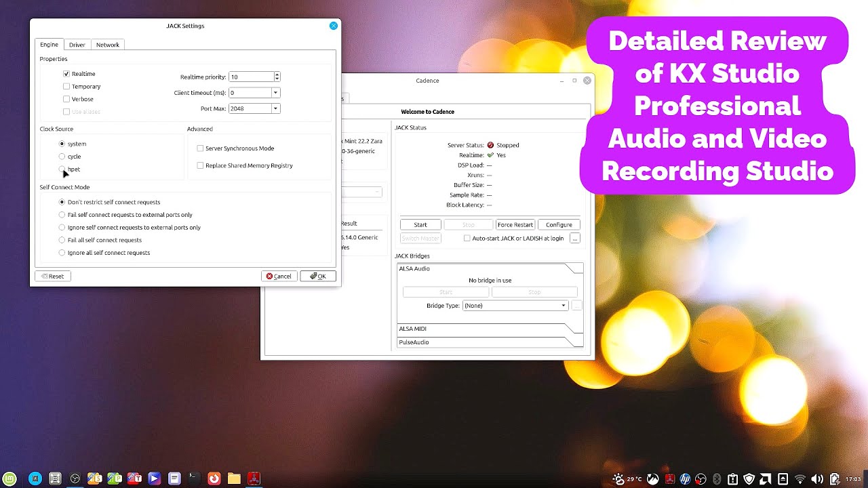Open the Client timeout dropdown
The image size is (868, 488).
click(x=275, y=93)
